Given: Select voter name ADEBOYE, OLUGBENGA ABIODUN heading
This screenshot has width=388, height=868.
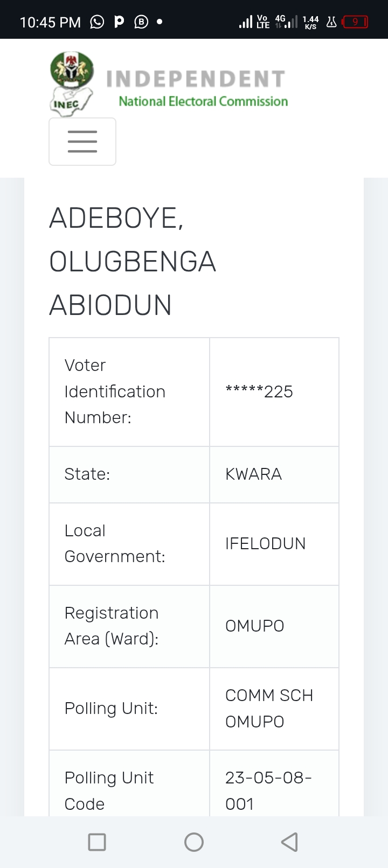Looking at the screenshot, I should point(133,262).
